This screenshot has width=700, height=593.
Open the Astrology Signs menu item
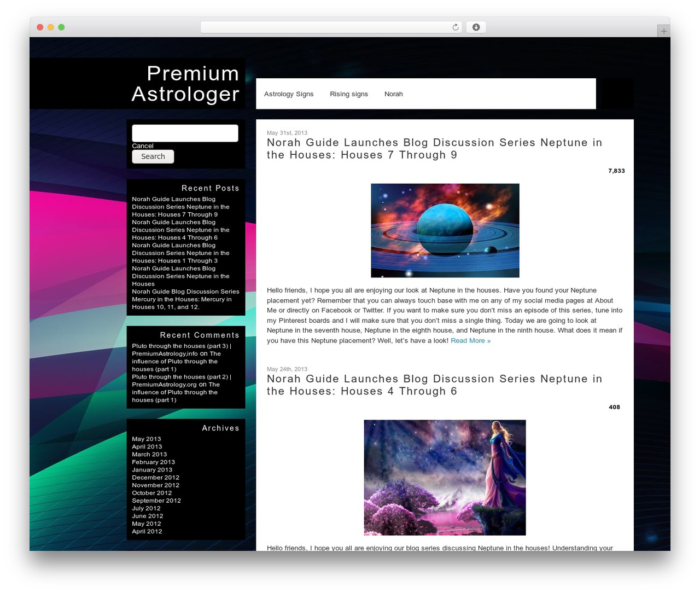289,94
